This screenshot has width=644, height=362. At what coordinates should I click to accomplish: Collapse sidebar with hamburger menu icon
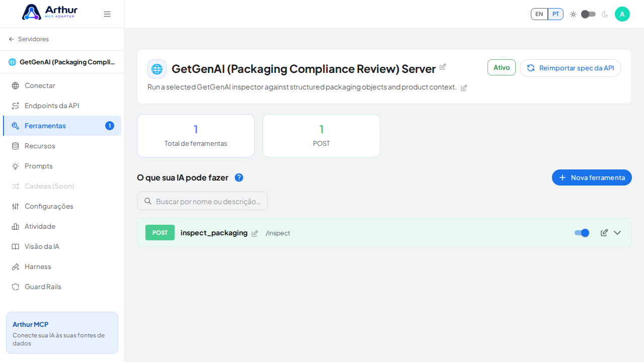(x=107, y=14)
